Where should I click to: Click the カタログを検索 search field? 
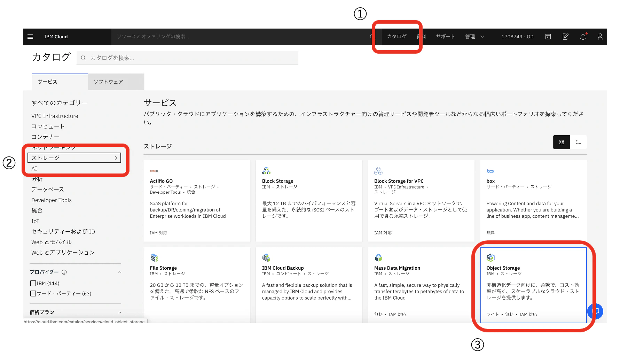pyautogui.click(x=187, y=58)
